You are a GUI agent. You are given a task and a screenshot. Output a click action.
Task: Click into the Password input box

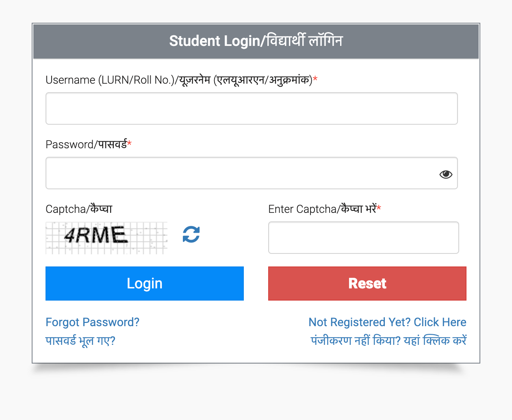(240, 173)
